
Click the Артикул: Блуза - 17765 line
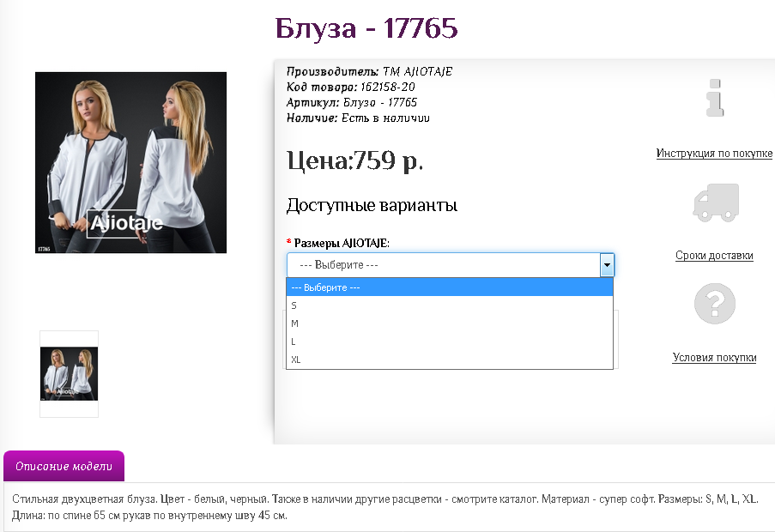[352, 102]
